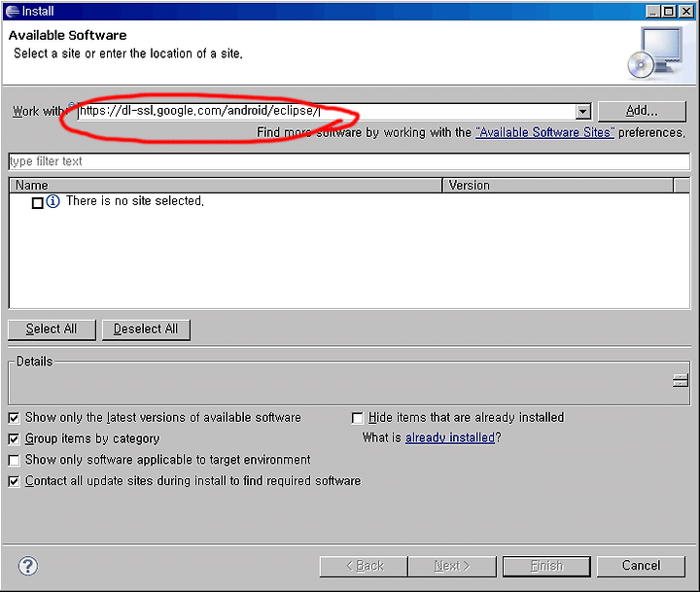Uncheck 'Contact all update sites during install'

pyautogui.click(x=15, y=481)
